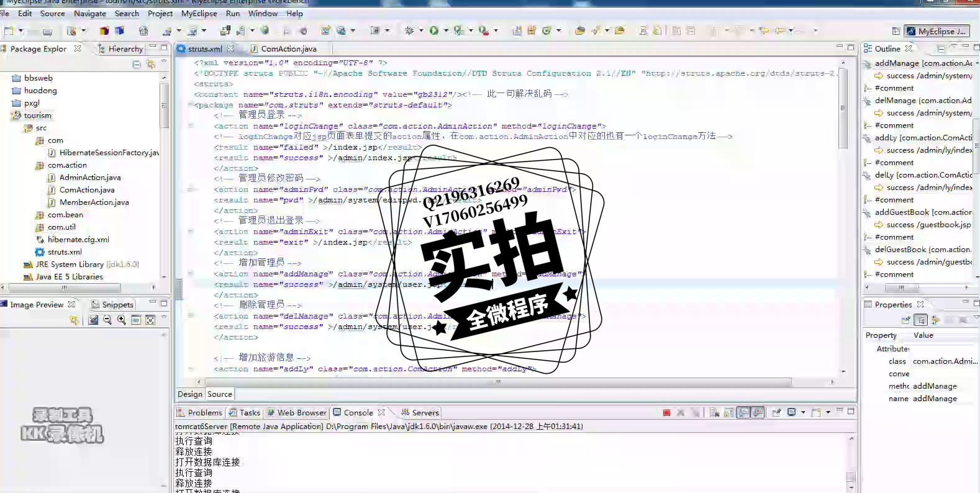Open Run button dropdown arrow
Viewport: 980px width, 493px height.
coord(446,30)
